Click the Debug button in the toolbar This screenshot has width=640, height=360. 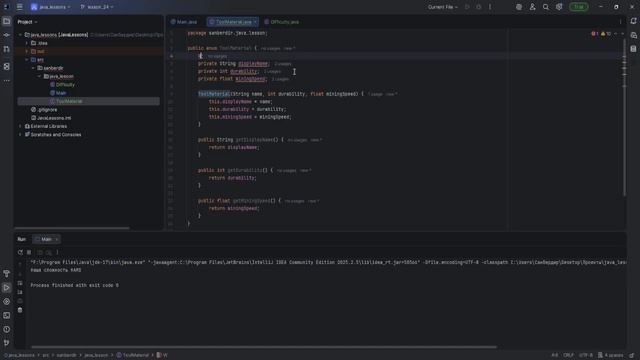click(479, 7)
